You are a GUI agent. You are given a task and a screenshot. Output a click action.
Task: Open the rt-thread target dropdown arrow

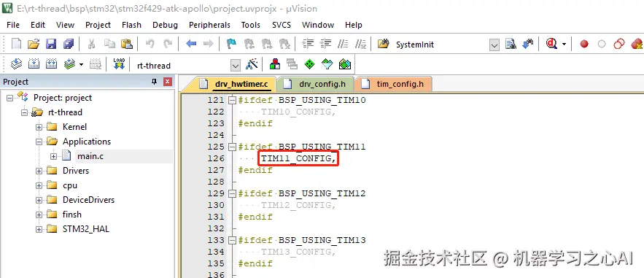coord(236,65)
